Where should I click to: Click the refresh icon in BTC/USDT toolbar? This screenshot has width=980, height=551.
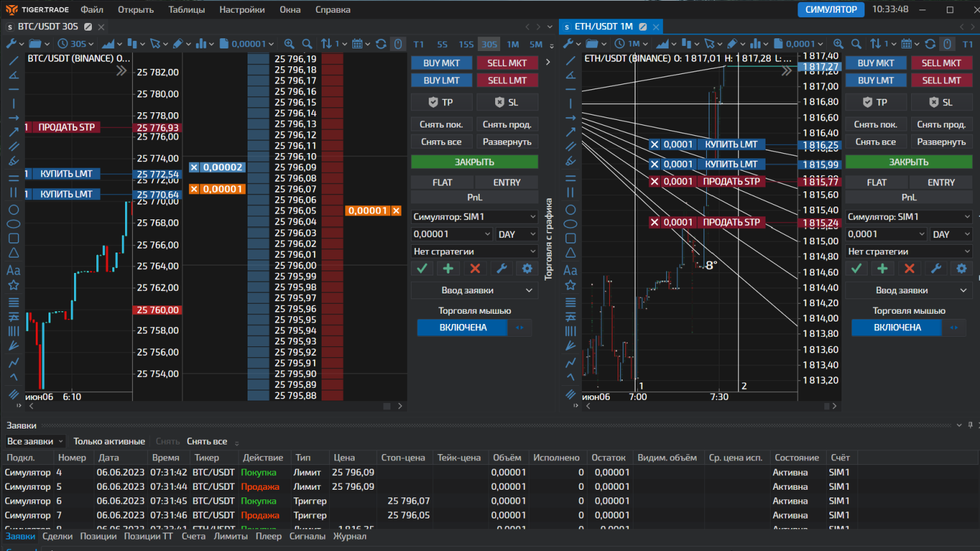(x=381, y=44)
